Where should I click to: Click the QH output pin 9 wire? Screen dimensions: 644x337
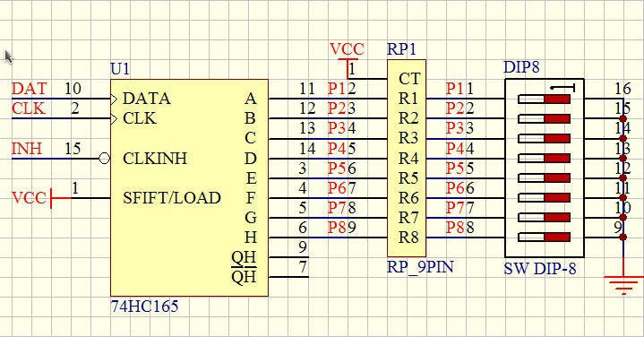288,257
